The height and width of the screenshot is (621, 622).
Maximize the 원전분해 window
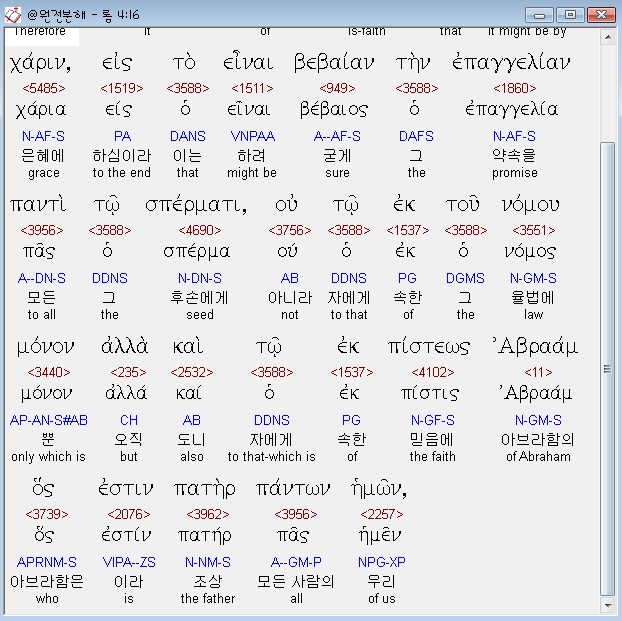pos(570,15)
